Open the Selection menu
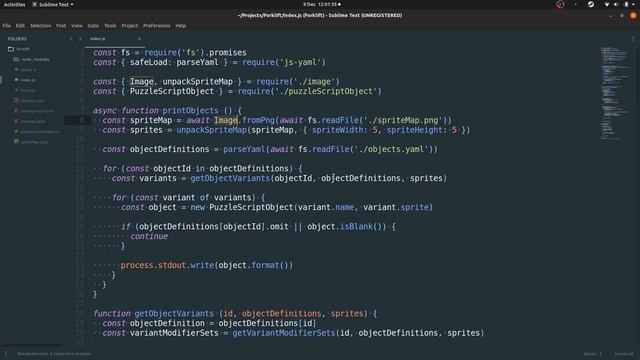 (x=41, y=26)
